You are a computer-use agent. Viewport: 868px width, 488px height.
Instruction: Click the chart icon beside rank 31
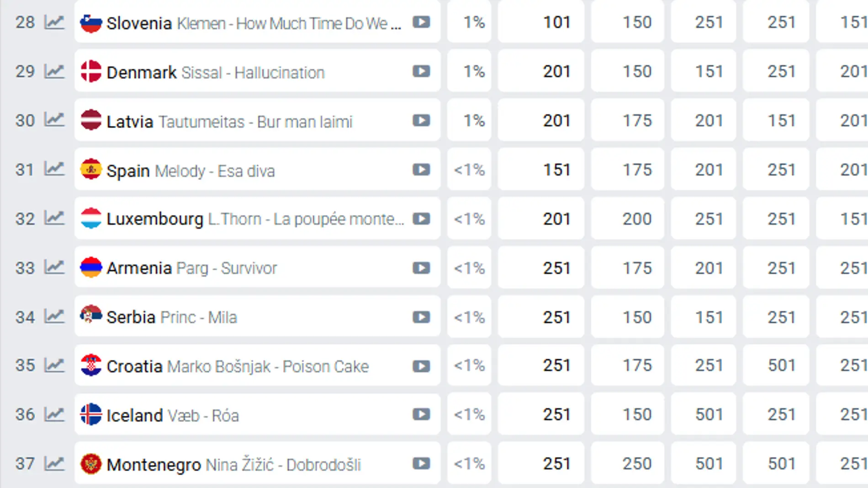click(54, 169)
